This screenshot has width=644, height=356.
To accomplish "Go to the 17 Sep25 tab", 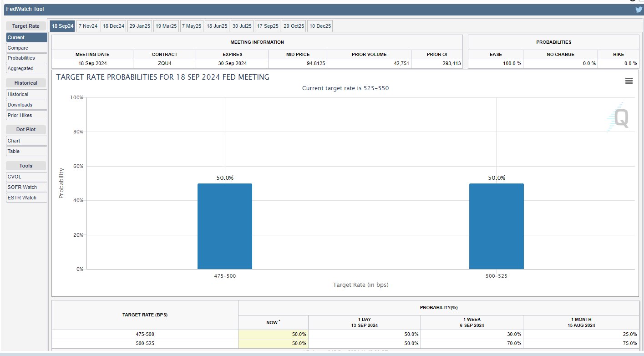I will coord(267,26).
